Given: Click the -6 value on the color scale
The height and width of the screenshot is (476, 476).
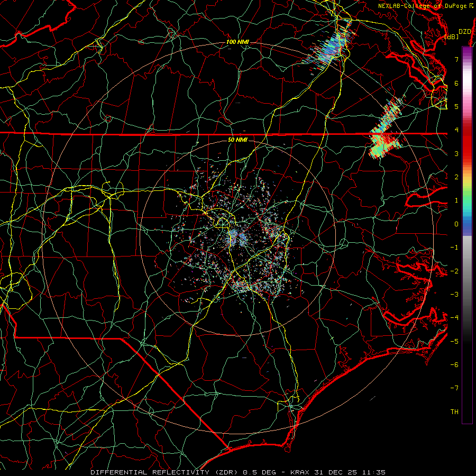Looking at the screenshot, I should tap(454, 365).
